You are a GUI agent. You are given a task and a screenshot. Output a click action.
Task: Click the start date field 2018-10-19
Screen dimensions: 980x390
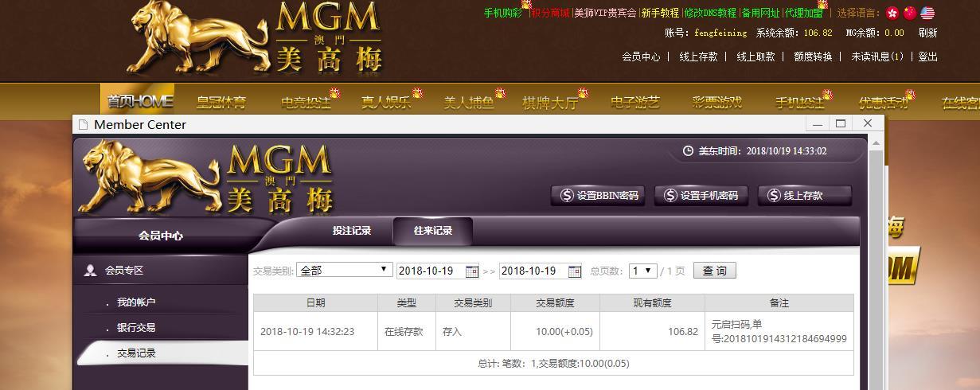point(431,271)
